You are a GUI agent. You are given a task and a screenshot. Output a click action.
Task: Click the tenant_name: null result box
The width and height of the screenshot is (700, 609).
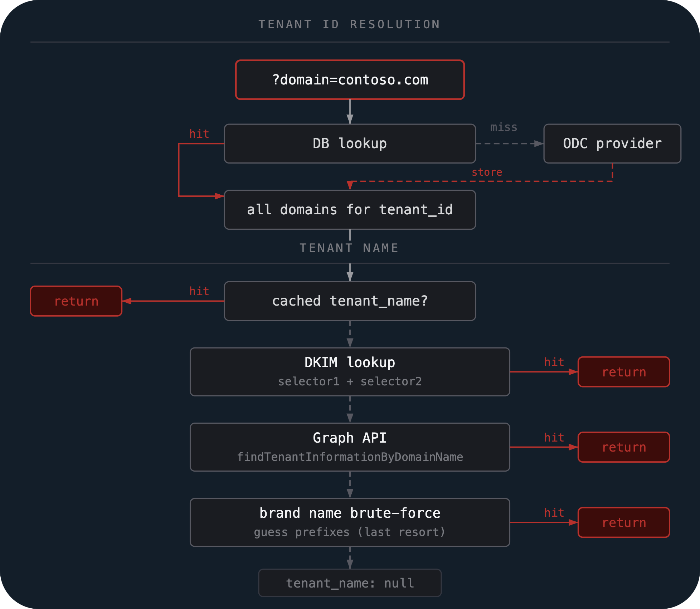350,583
